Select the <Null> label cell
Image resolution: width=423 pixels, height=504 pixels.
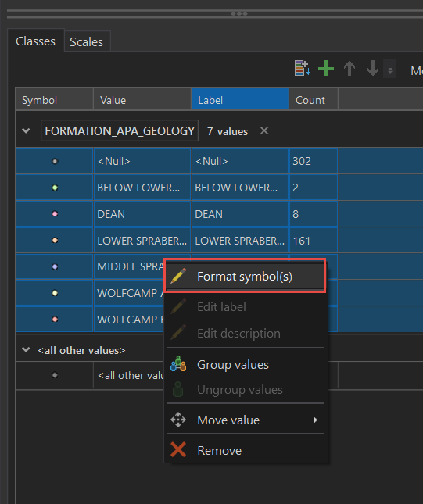[x=240, y=161]
